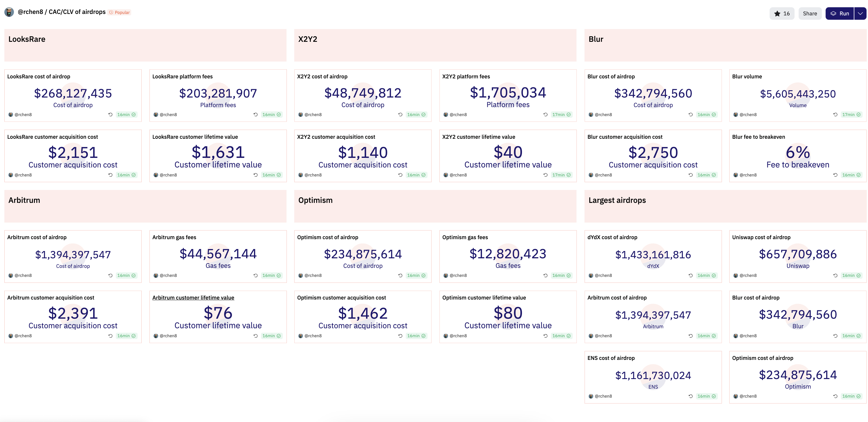868x422 pixels.
Task: Refresh LooksRare customer lifetime value query
Action: pyautogui.click(x=255, y=175)
